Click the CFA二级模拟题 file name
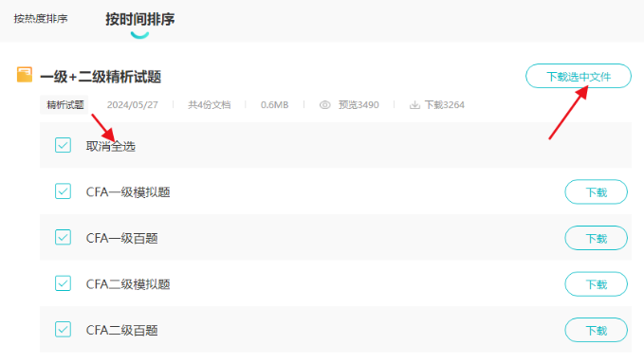The image size is (644, 363). [128, 284]
